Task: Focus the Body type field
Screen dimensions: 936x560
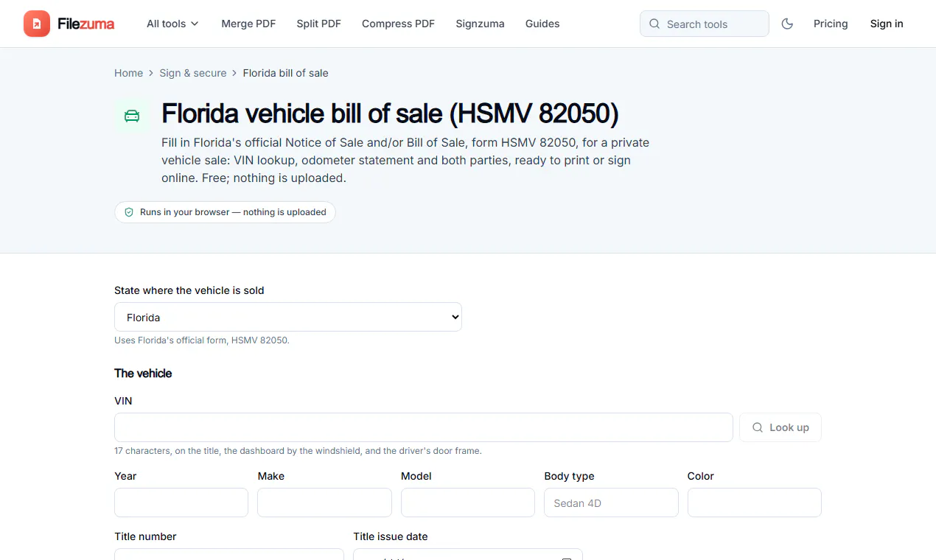Action: point(611,503)
